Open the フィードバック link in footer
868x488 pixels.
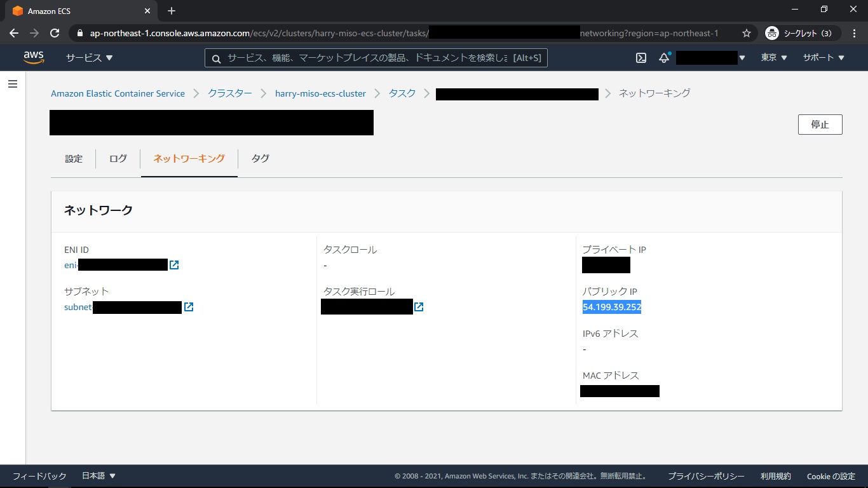tap(39, 476)
